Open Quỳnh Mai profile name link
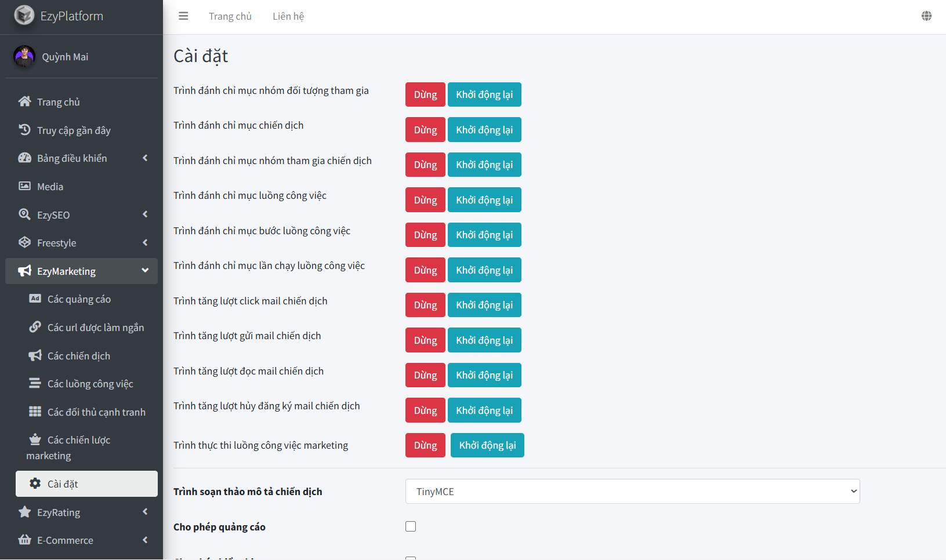946x560 pixels. point(65,57)
